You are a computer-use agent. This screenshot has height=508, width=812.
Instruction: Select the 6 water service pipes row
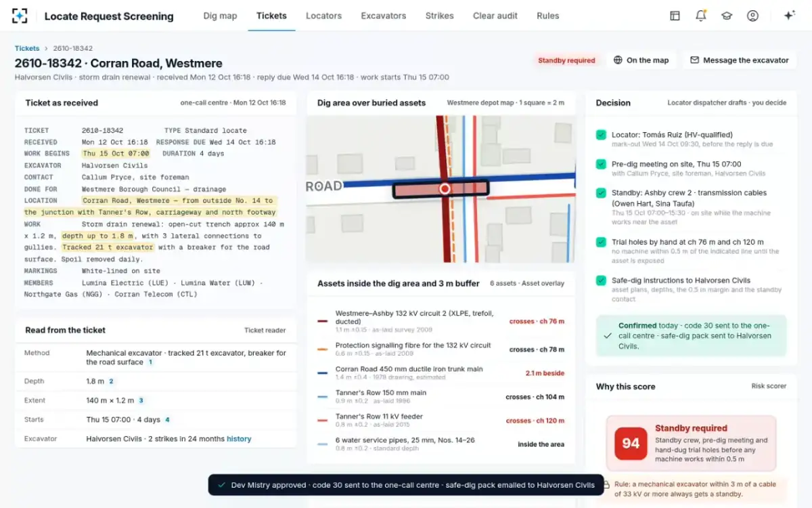coord(441,444)
